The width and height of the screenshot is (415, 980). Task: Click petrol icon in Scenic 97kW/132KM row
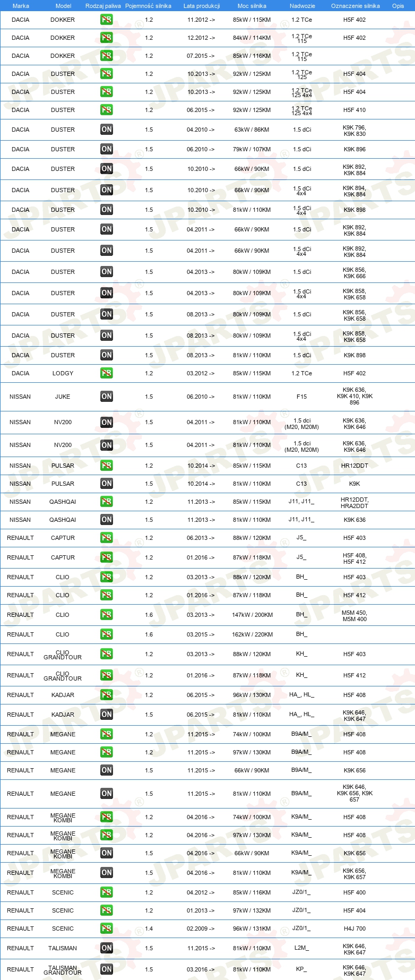click(106, 910)
